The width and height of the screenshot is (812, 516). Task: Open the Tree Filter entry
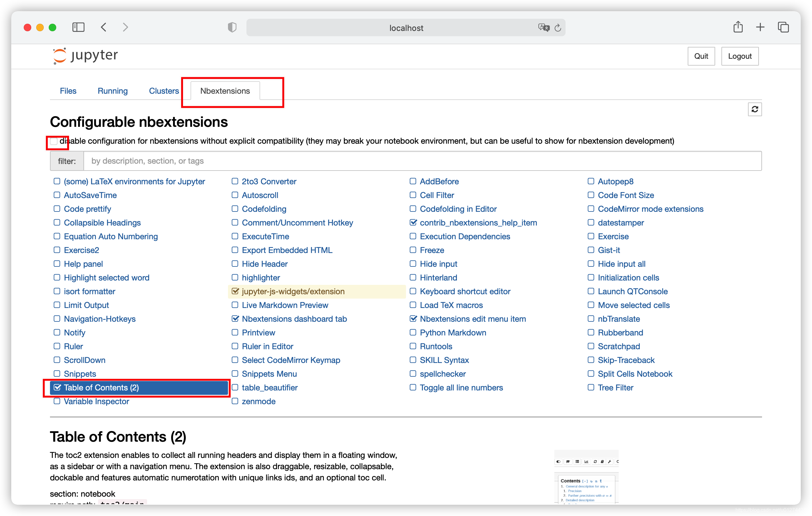point(616,388)
